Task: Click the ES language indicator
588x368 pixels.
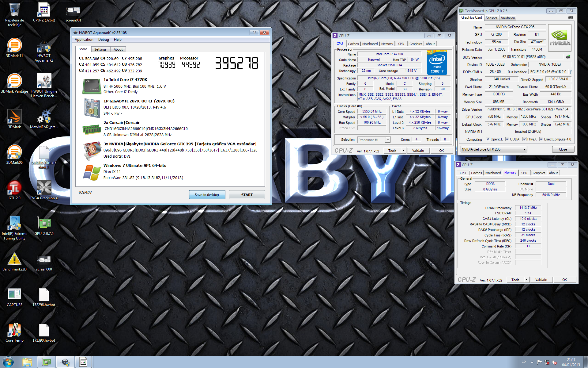Action: [523, 361]
